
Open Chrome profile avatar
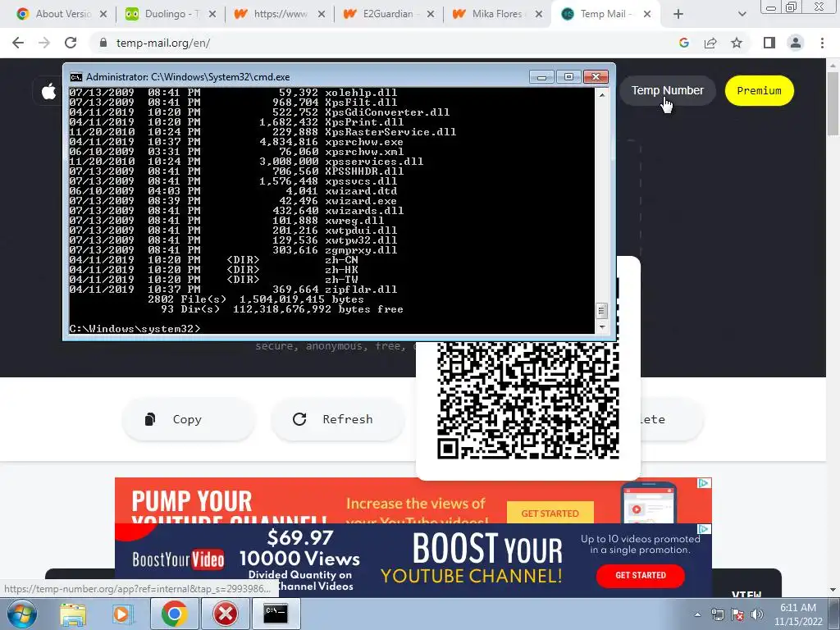click(796, 43)
